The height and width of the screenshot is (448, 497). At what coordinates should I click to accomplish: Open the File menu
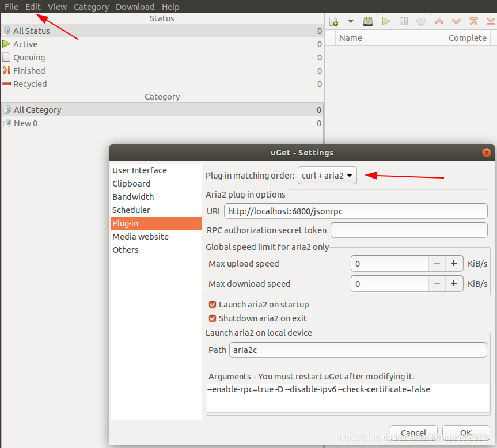(x=12, y=7)
